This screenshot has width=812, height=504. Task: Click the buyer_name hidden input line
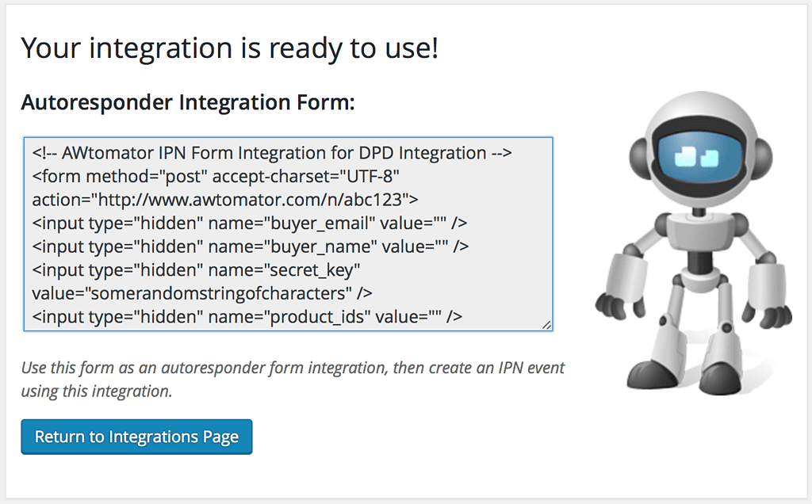point(251,246)
